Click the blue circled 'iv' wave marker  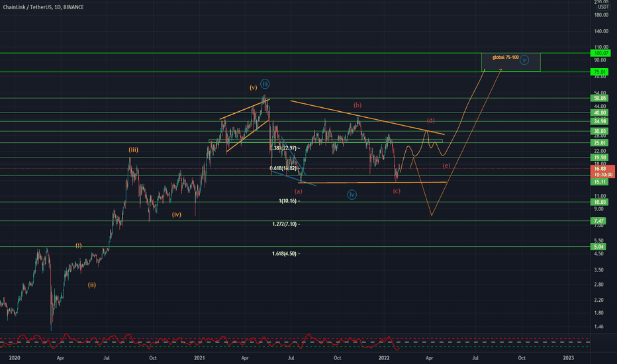(x=352, y=195)
